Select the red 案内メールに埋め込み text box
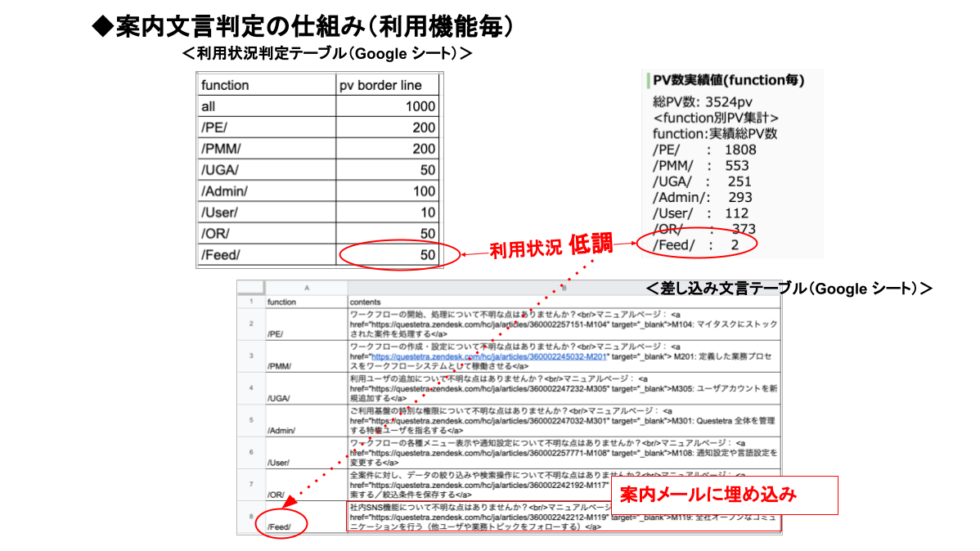The image size is (980, 551). tap(708, 495)
